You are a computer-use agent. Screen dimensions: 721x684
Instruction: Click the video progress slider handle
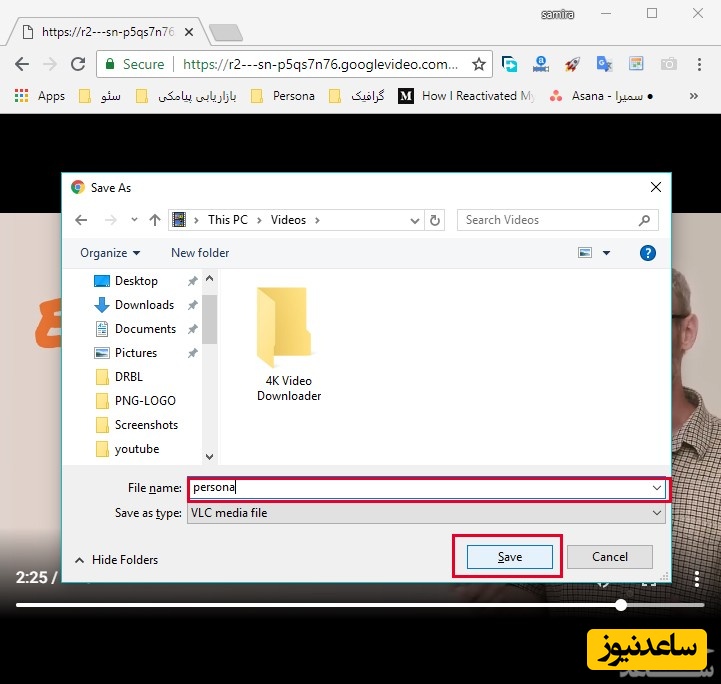(621, 605)
